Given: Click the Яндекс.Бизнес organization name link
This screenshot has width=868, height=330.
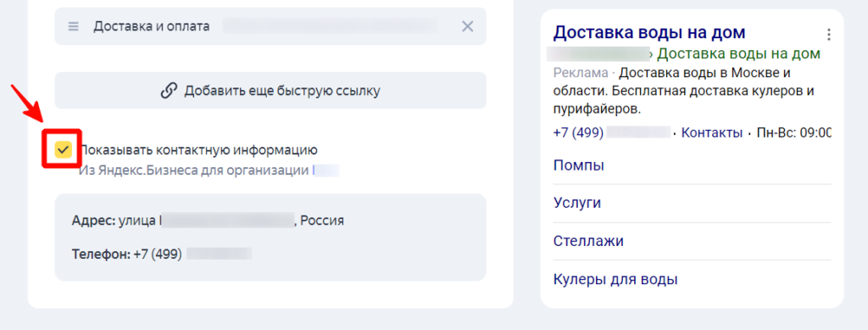Looking at the screenshot, I should click(326, 170).
